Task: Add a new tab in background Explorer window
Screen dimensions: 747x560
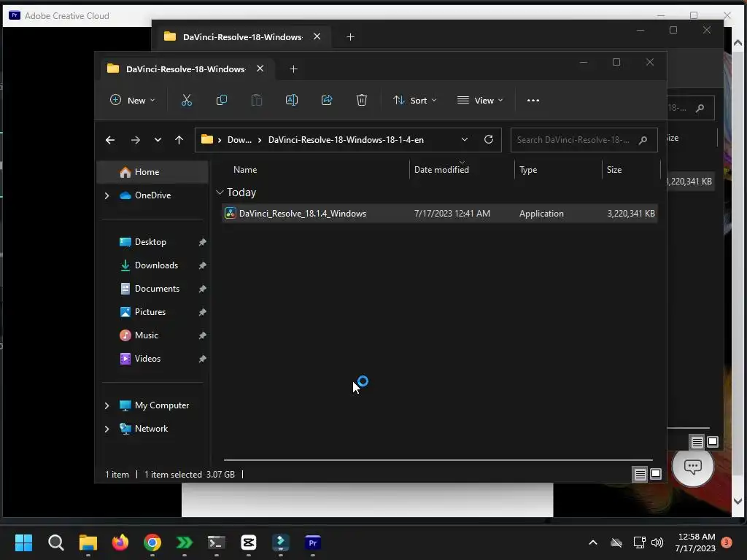Action: (350, 36)
